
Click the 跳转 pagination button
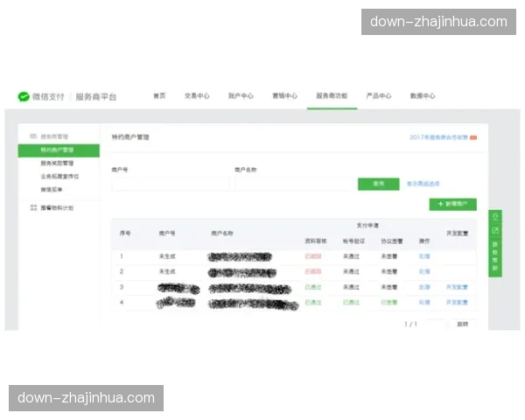click(462, 324)
